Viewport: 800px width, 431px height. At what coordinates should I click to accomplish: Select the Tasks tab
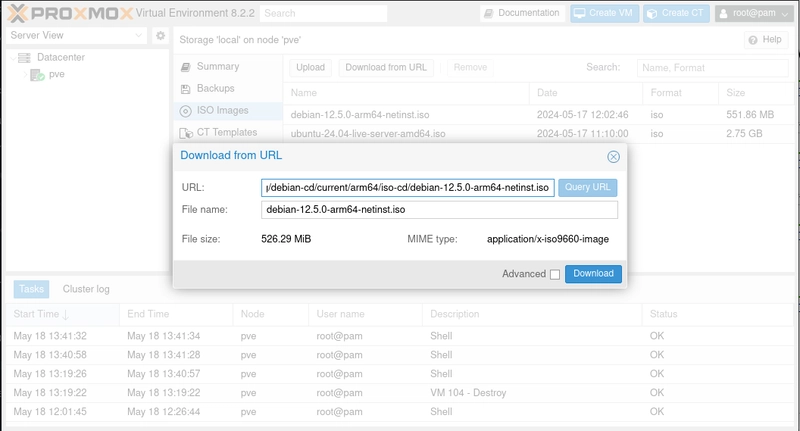point(31,289)
